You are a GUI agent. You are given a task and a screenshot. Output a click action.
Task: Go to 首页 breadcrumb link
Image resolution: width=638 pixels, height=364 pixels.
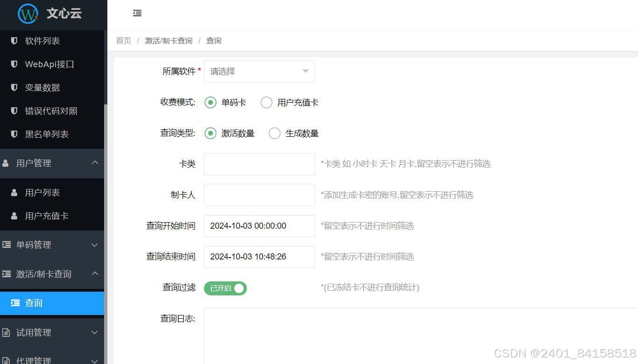coord(124,41)
